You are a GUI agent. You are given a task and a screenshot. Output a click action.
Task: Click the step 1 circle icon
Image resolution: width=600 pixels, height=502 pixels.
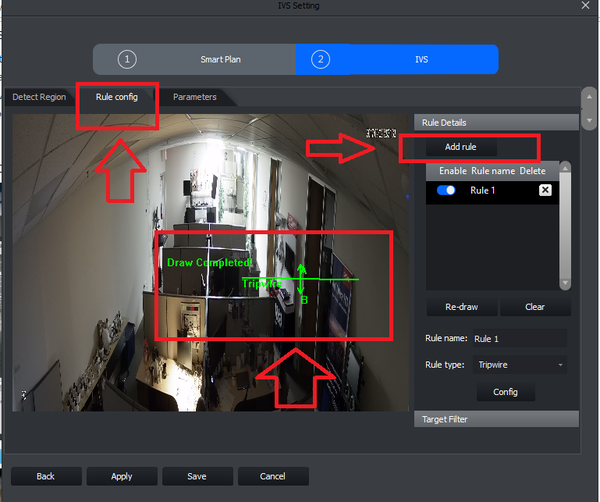pyautogui.click(x=127, y=59)
